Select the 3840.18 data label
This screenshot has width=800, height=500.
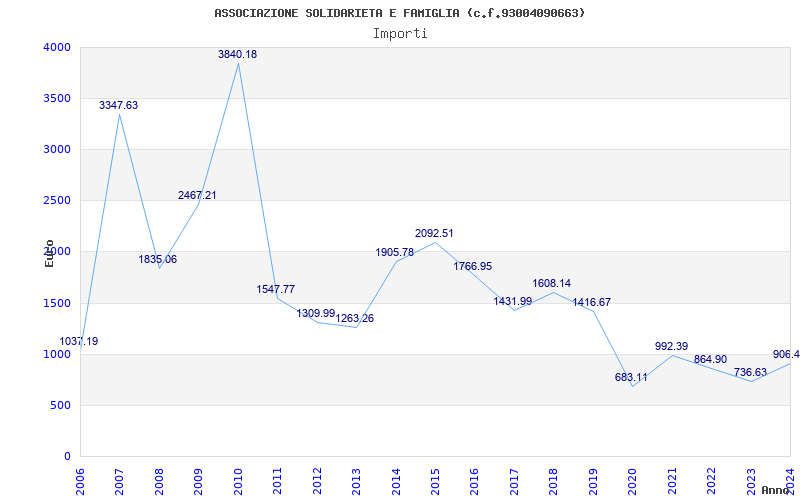point(238,54)
